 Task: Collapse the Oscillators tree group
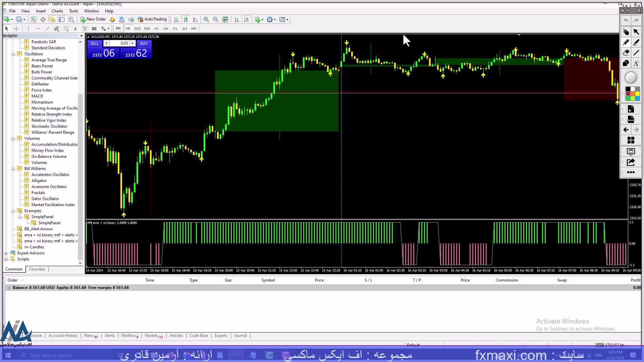pyautogui.click(x=13, y=54)
